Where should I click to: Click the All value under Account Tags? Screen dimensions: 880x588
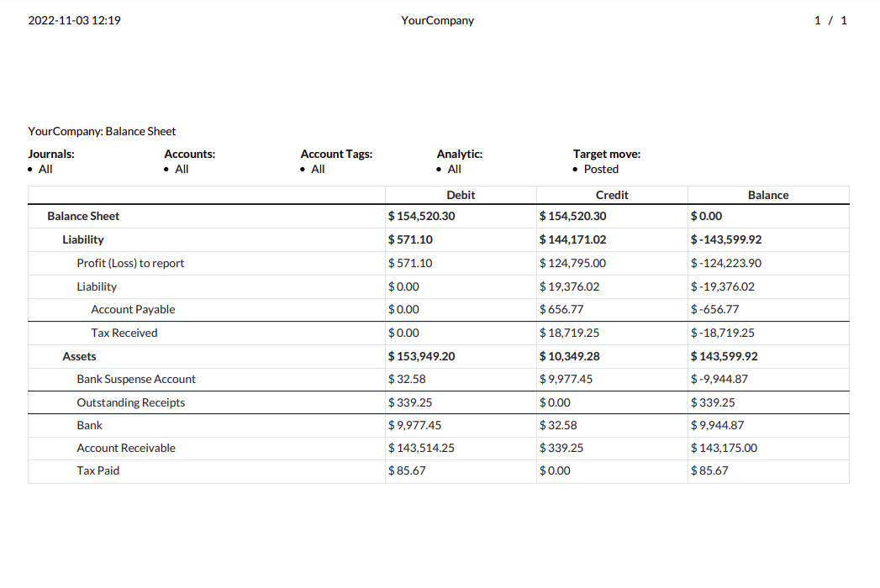(x=319, y=169)
